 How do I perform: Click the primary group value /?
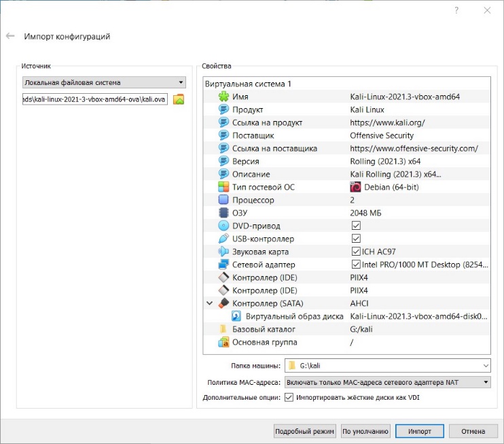coord(351,342)
